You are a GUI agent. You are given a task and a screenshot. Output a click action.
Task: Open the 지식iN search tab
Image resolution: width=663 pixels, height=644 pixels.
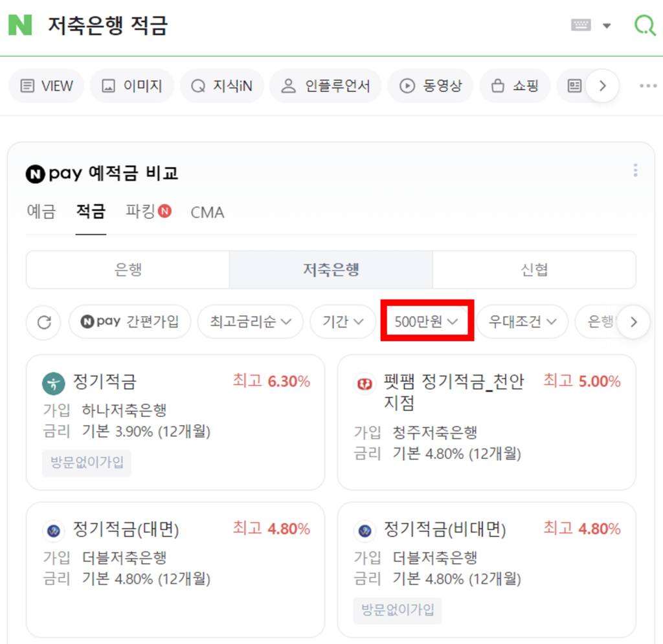[x=221, y=86]
